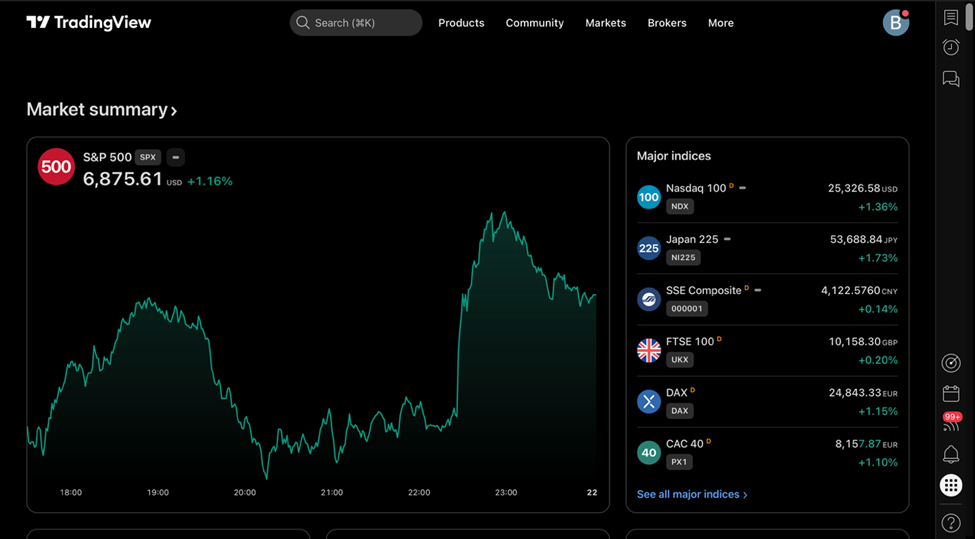Open the Market summary heading link
This screenshot has height=539, width=975.
(101, 110)
